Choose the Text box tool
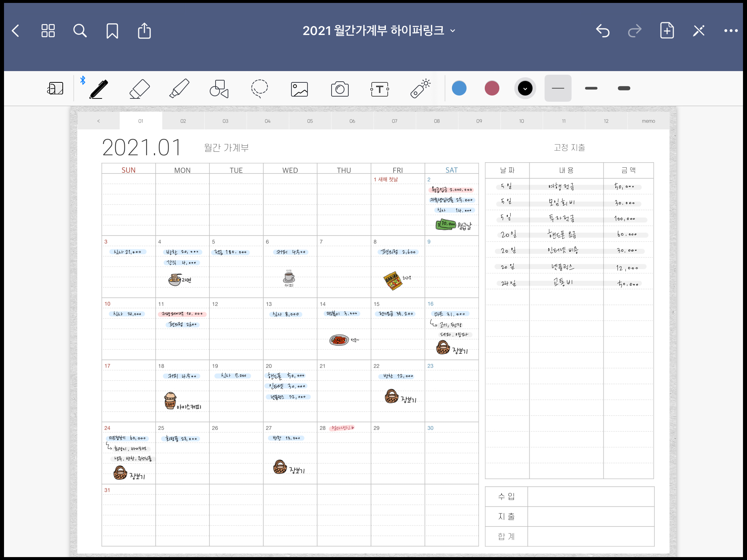 click(x=380, y=89)
